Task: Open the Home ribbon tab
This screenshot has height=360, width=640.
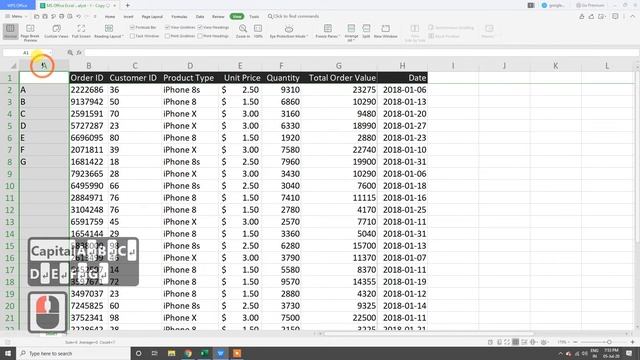Action: tap(110, 17)
